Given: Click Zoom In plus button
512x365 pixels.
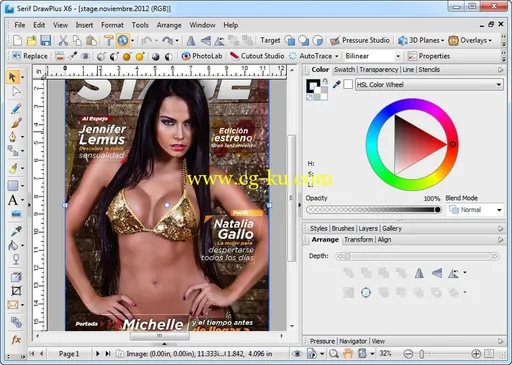Looking at the screenshot, I should [476, 354].
